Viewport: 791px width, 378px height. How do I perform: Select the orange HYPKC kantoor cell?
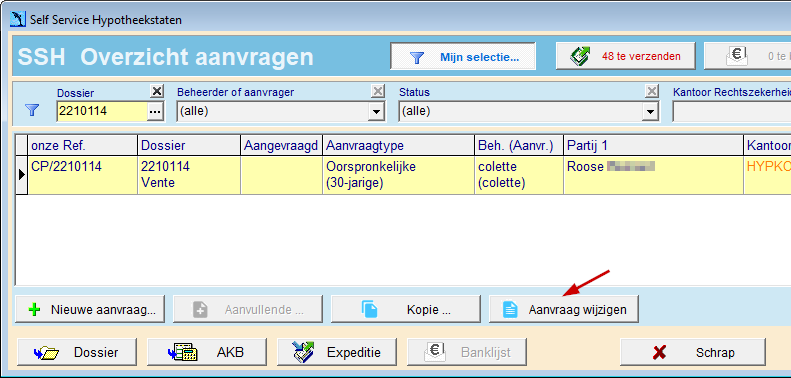[767, 175]
